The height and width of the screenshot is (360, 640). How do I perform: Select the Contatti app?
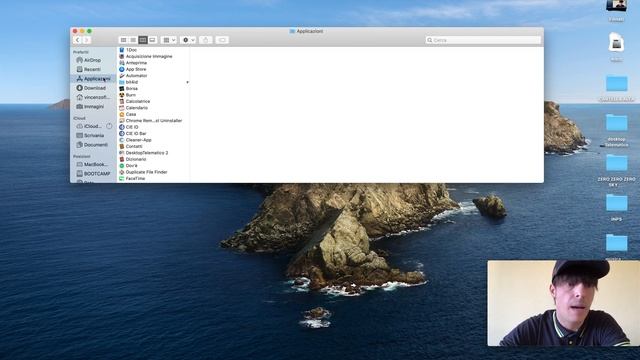coord(131,146)
